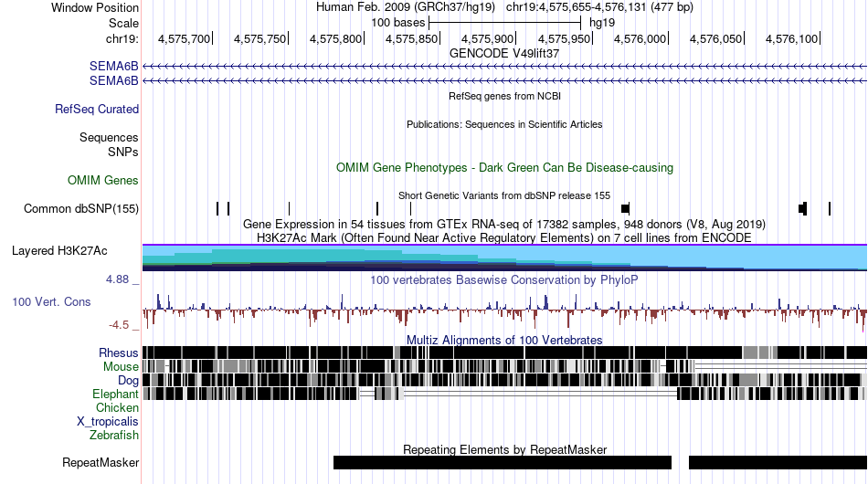Click the chr19:4,575,655-4,576,131 position text
The height and width of the screenshot is (484, 868).
coord(599,7)
